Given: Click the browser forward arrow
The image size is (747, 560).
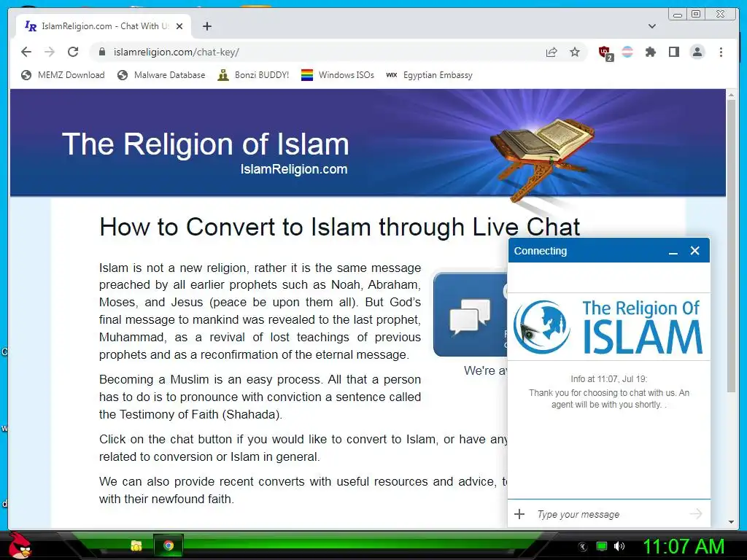Looking at the screenshot, I should coord(50,52).
